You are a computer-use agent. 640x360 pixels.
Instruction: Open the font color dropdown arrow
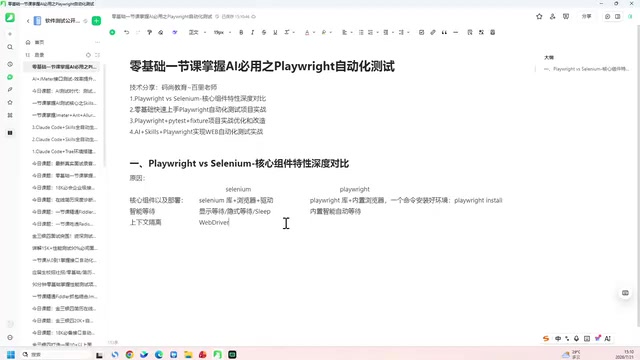pyautogui.click(x=313, y=32)
